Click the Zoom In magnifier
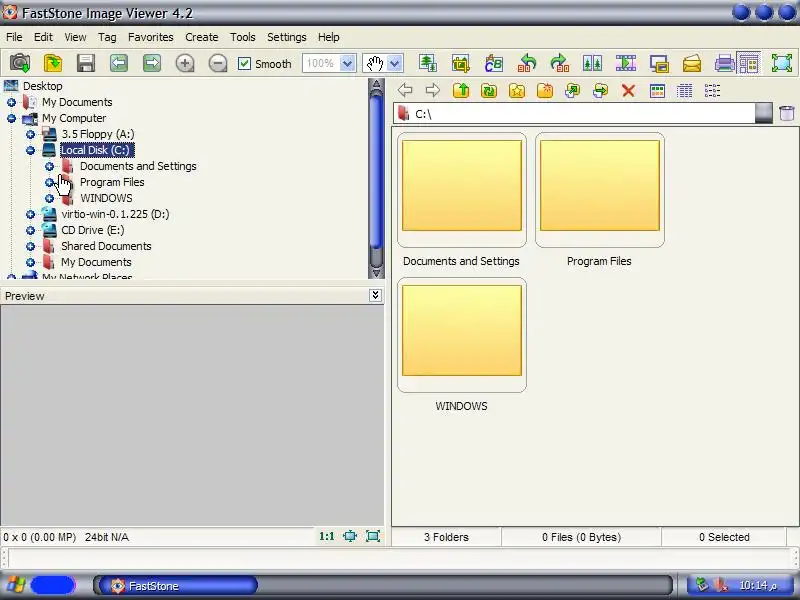This screenshot has height=600, width=800. [185, 64]
